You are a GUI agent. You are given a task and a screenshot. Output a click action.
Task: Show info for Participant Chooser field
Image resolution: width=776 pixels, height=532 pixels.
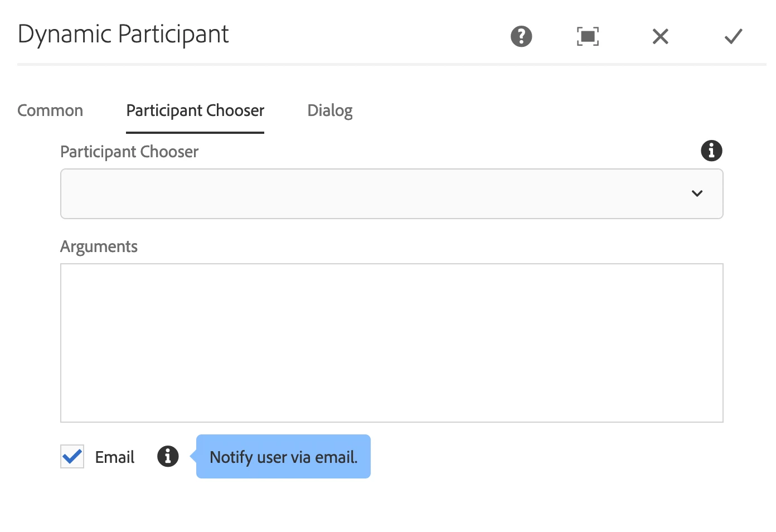711,151
